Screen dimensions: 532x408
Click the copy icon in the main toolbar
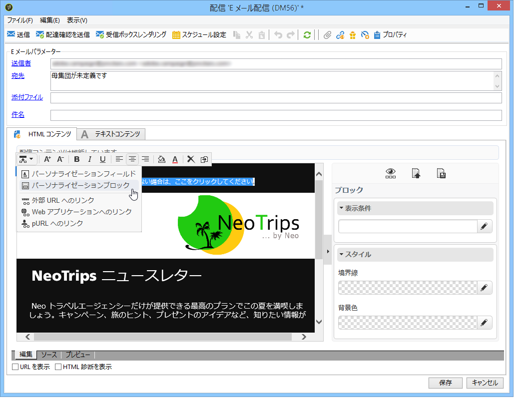[237, 35]
